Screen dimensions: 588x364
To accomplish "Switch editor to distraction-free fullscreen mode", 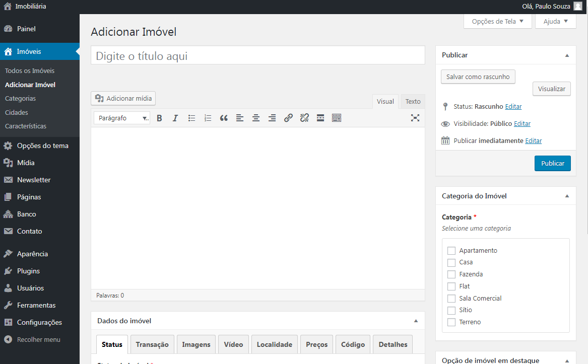I will point(415,118).
